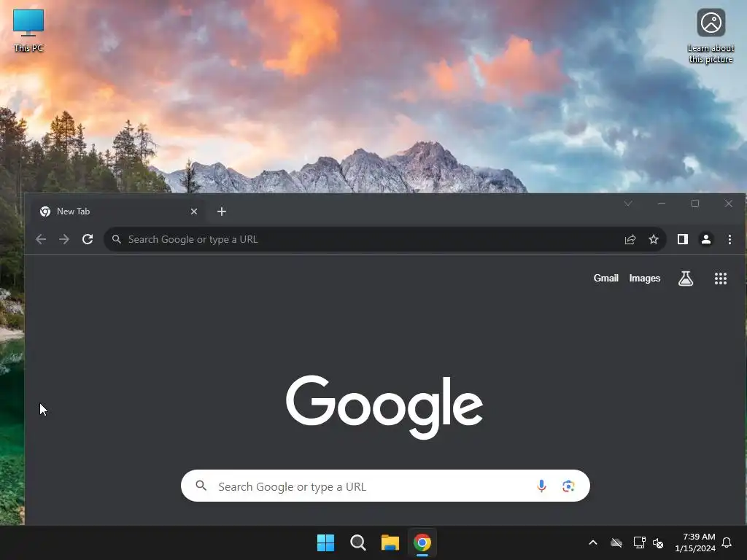Search by image with Google Lens
747x560 pixels.
[568, 486]
